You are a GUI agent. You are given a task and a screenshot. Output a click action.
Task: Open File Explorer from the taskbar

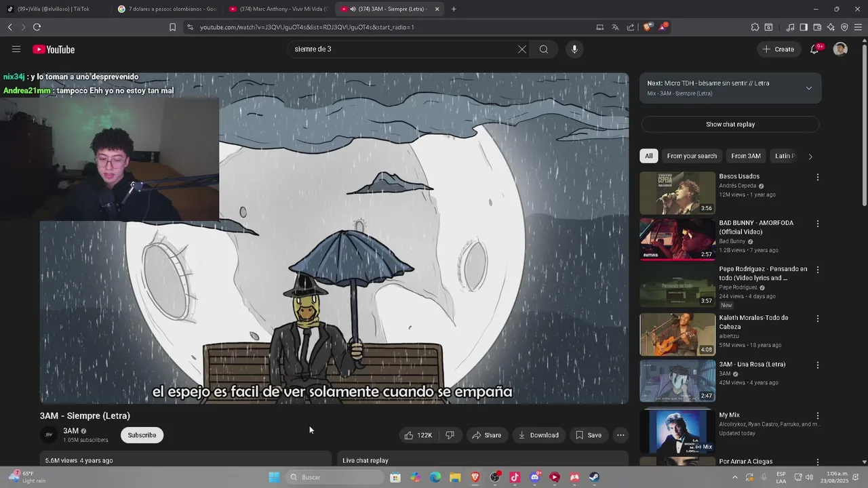pos(455,477)
